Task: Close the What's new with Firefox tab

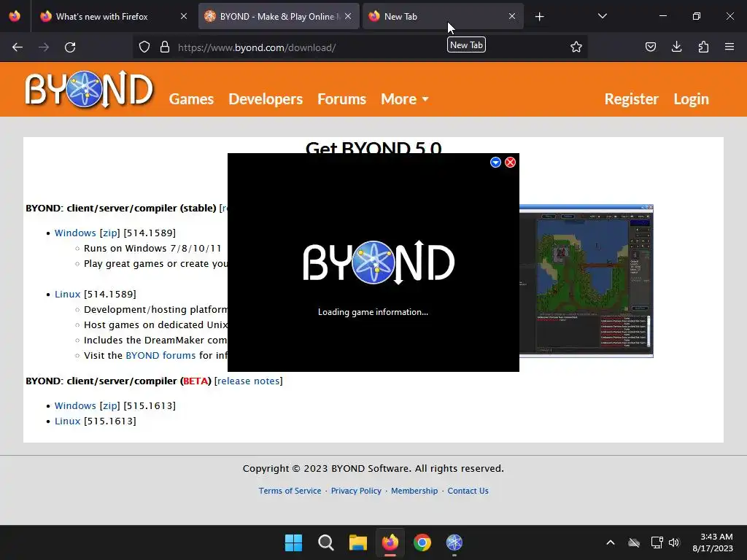Action: [x=184, y=16]
